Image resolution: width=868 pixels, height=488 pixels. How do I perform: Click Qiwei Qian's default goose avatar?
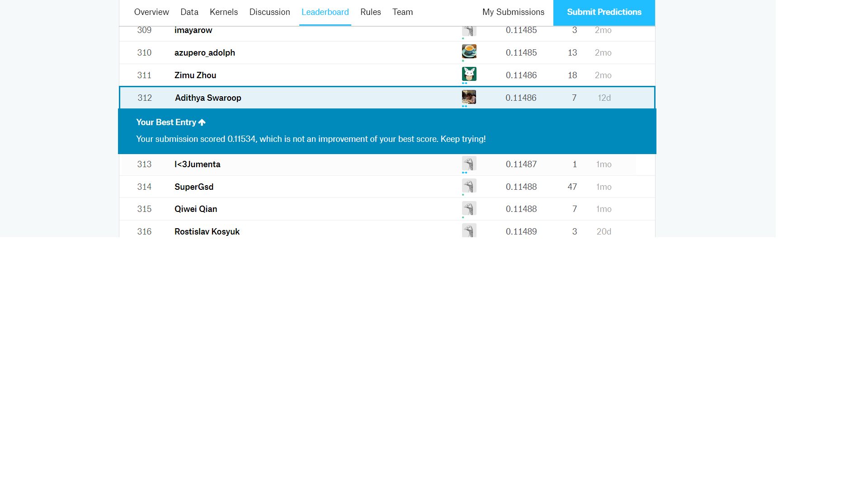pos(469,208)
